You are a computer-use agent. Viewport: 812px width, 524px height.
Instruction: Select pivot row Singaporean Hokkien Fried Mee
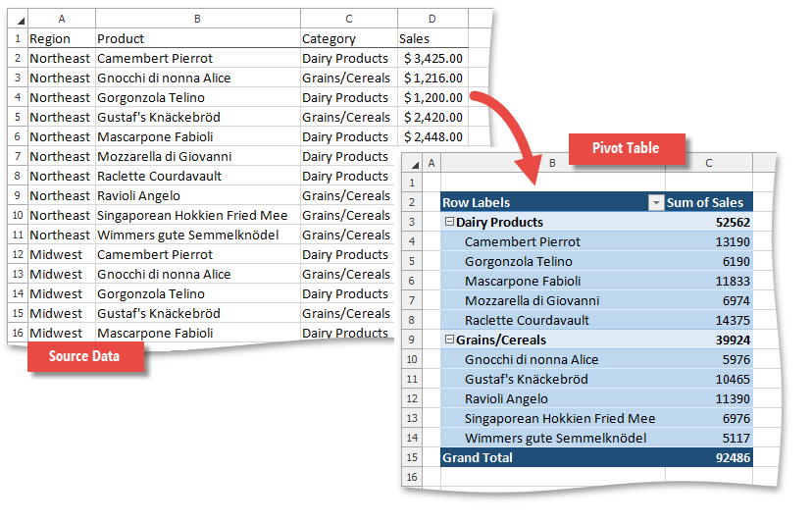[x=553, y=418]
